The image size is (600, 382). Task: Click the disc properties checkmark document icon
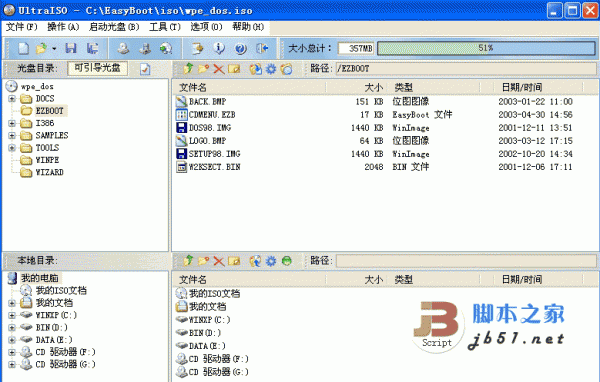[x=145, y=69]
